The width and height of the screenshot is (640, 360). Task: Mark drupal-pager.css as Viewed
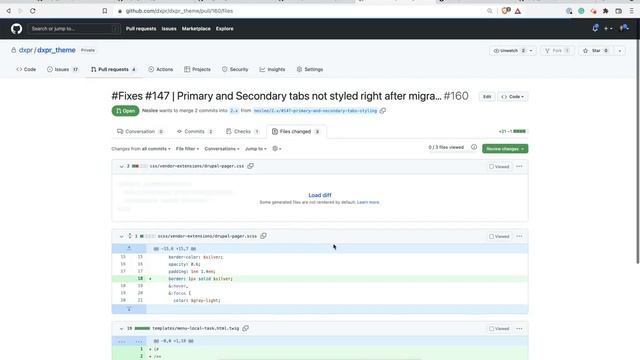(499, 167)
